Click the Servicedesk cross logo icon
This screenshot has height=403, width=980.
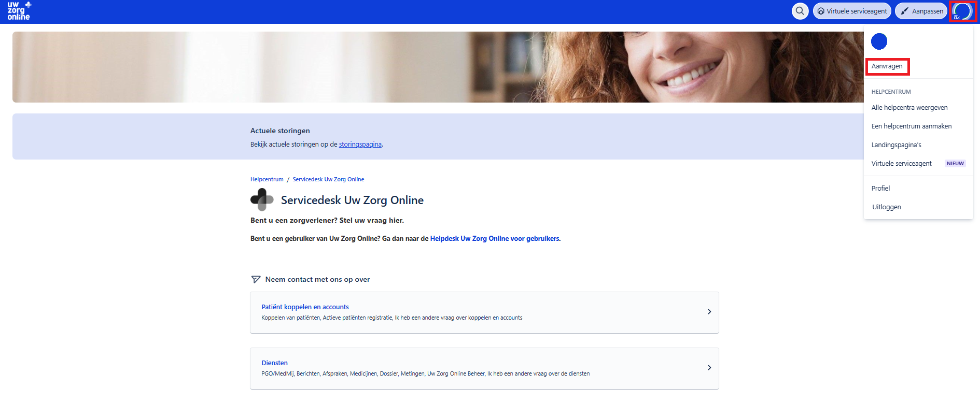[262, 200]
